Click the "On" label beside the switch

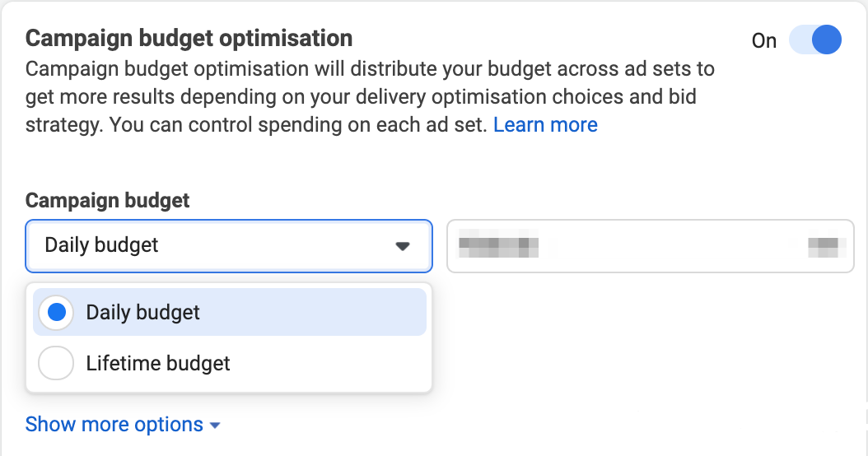pyautogui.click(x=763, y=41)
